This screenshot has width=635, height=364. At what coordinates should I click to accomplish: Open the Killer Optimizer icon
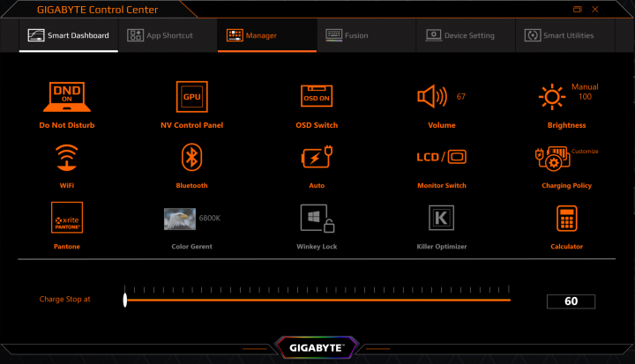coord(442,218)
